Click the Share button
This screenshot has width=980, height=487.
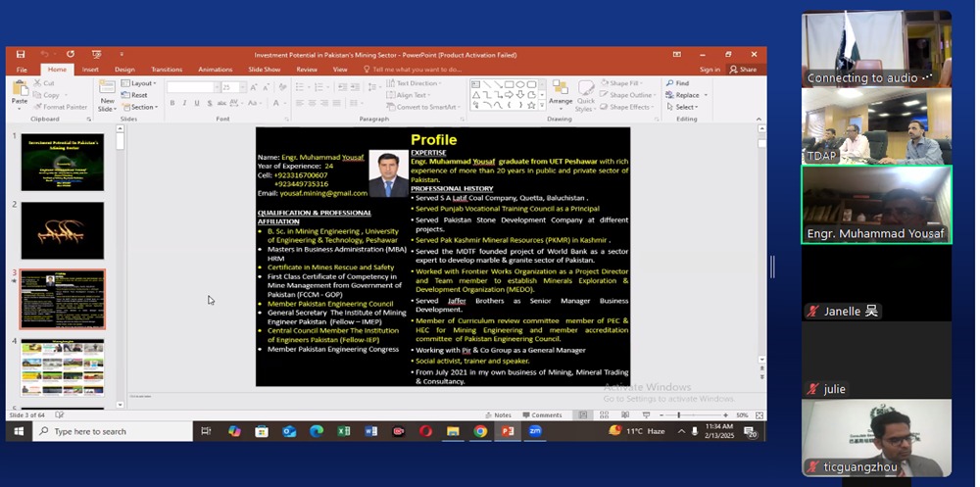tap(744, 70)
